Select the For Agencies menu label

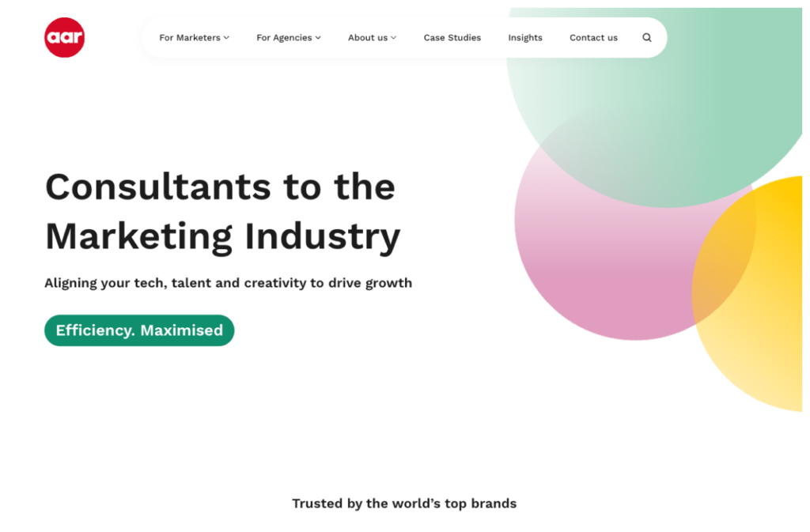click(284, 38)
